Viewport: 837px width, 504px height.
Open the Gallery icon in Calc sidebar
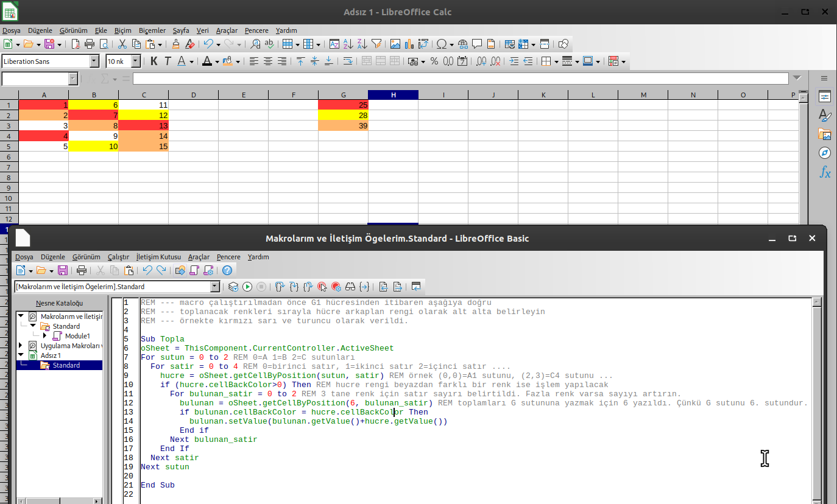(x=824, y=134)
